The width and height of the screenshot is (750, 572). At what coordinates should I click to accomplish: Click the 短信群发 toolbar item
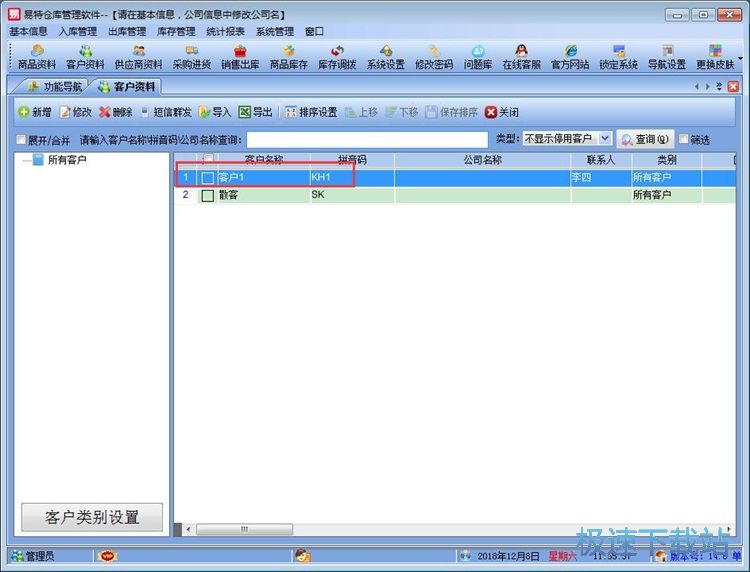pos(166,112)
